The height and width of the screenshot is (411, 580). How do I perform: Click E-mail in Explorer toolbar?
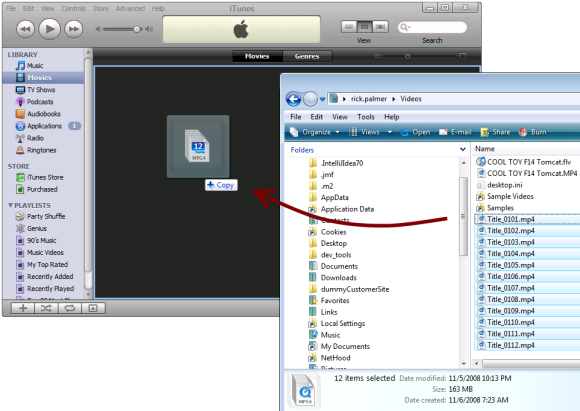click(x=455, y=132)
